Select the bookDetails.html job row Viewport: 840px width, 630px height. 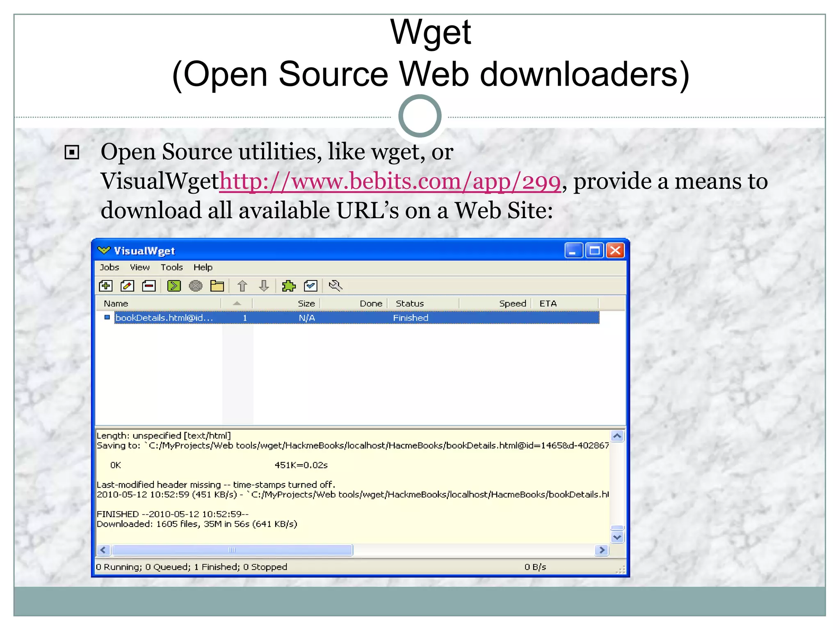coord(164,318)
